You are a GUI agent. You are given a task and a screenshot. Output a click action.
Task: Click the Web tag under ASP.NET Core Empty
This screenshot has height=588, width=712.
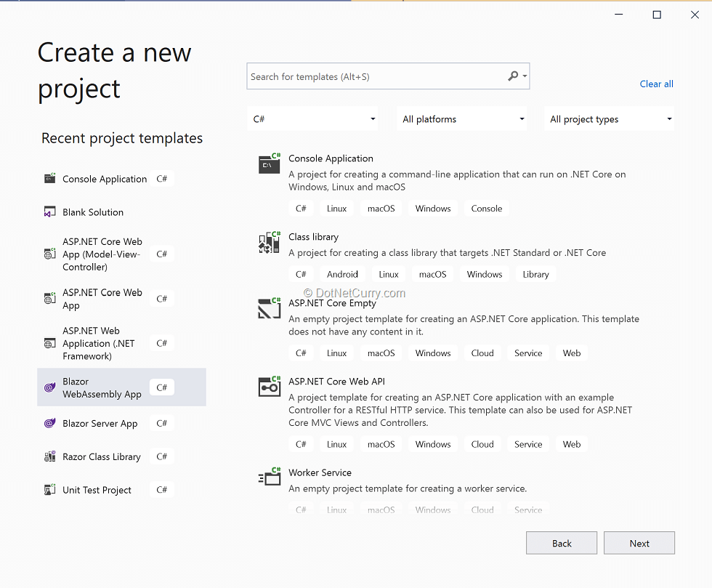(572, 353)
